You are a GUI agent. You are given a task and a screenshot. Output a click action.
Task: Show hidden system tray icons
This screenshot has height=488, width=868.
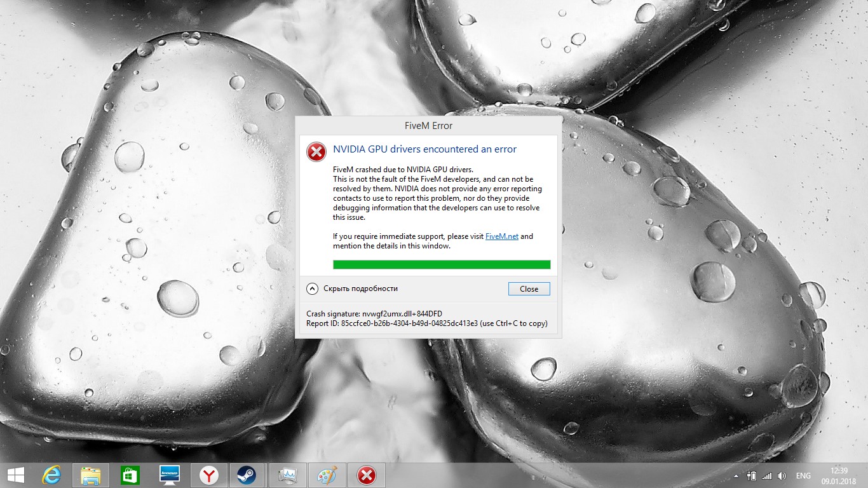[x=736, y=476]
